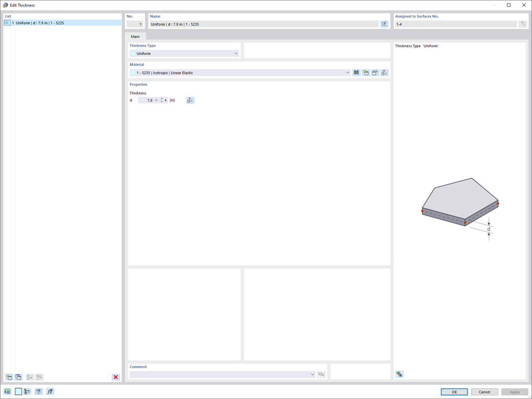Open units and decimal places settings
This screenshot has width=532, height=399.
click(x=8, y=391)
